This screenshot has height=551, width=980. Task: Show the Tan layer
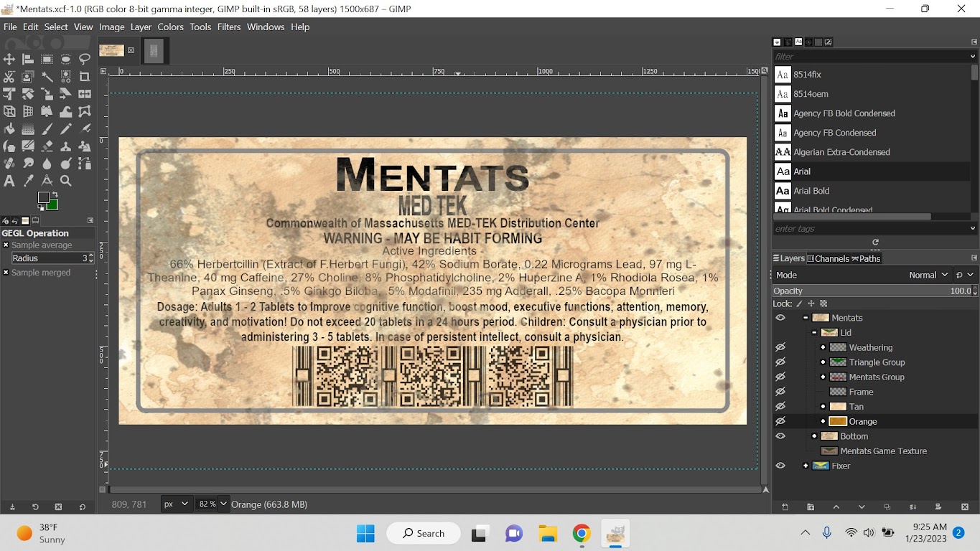point(780,407)
